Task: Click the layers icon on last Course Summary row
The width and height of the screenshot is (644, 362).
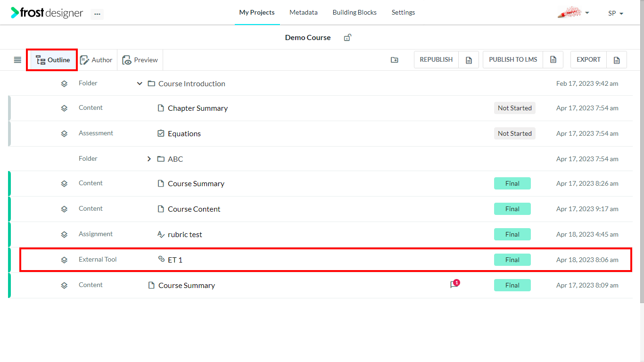Action: (x=64, y=285)
